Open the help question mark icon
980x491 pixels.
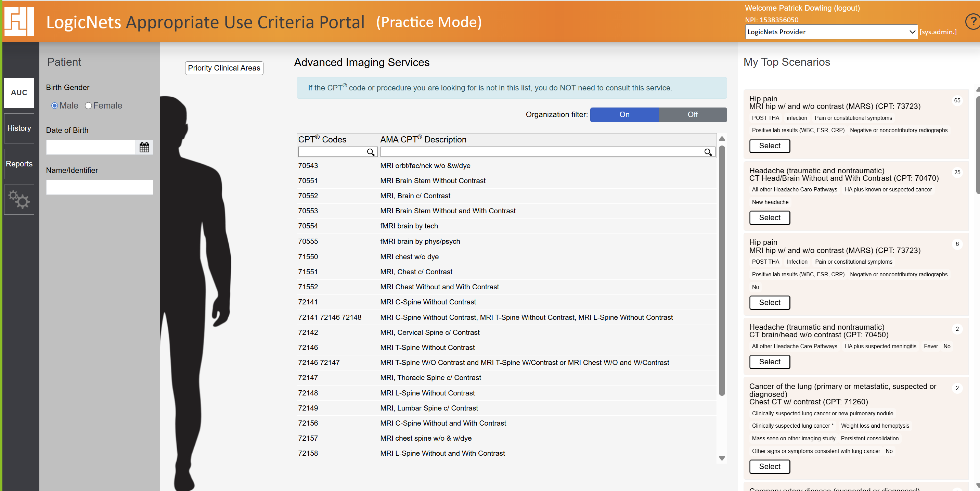point(973,21)
